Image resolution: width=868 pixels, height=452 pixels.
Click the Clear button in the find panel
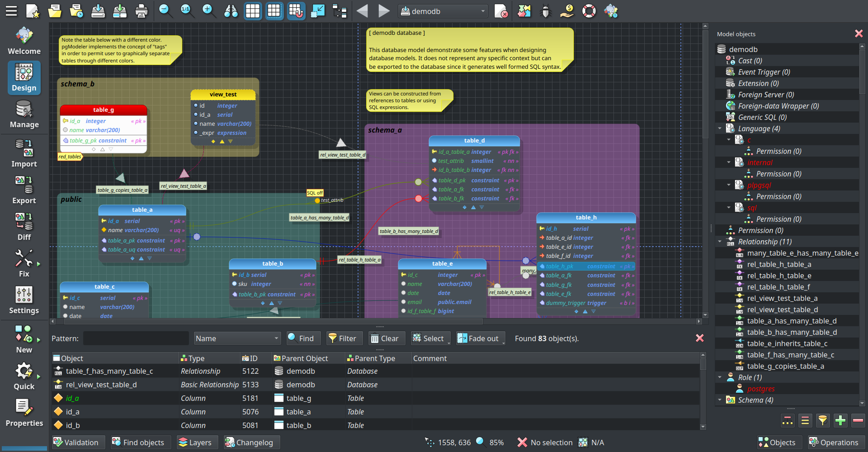(x=386, y=338)
